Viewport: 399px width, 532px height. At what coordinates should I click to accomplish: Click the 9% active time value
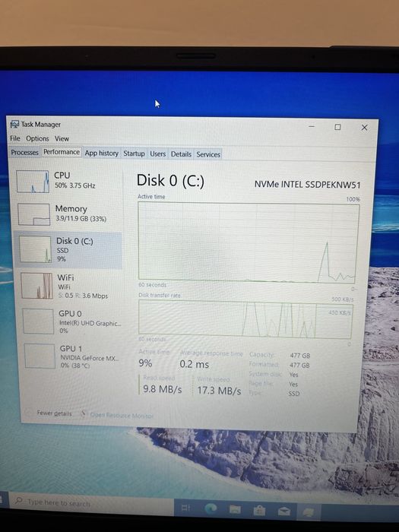(x=145, y=363)
